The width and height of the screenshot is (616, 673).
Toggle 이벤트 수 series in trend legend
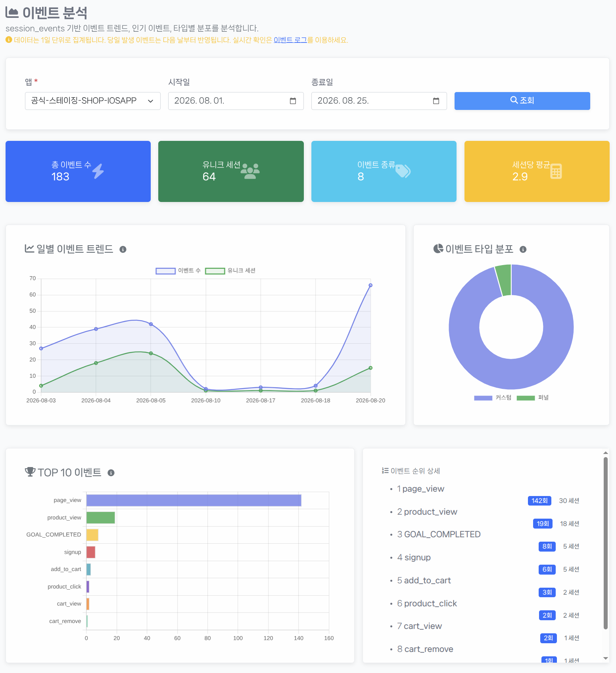click(178, 271)
